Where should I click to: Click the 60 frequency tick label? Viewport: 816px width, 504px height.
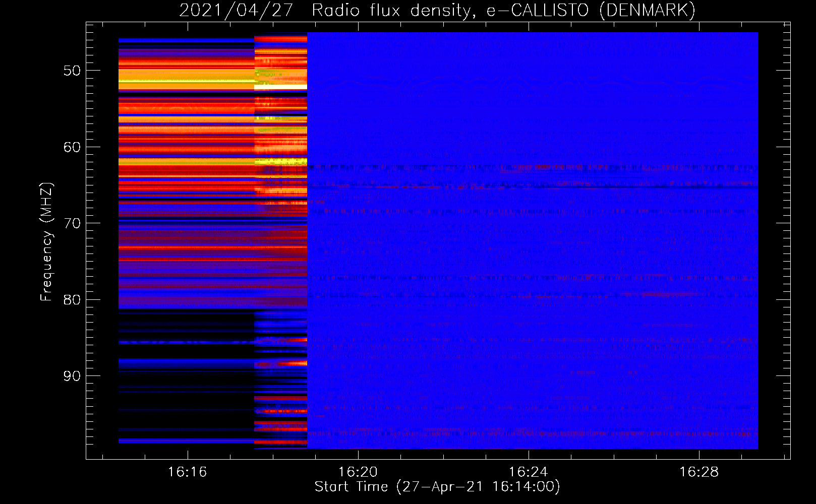72,147
